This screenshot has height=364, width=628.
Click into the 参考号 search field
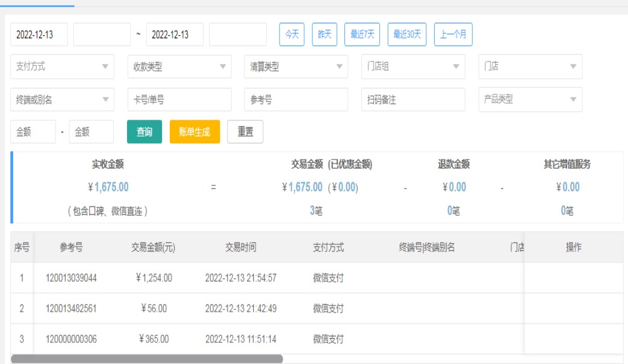(296, 100)
